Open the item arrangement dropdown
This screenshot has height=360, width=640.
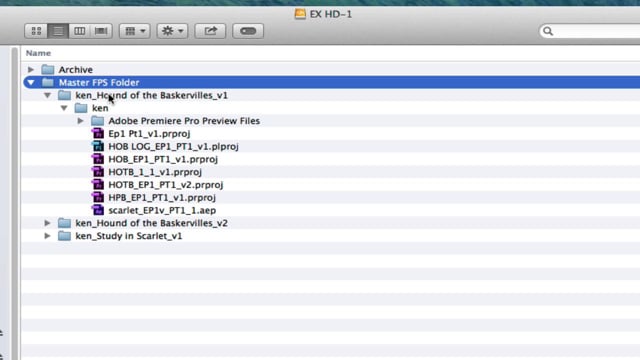[x=135, y=31]
